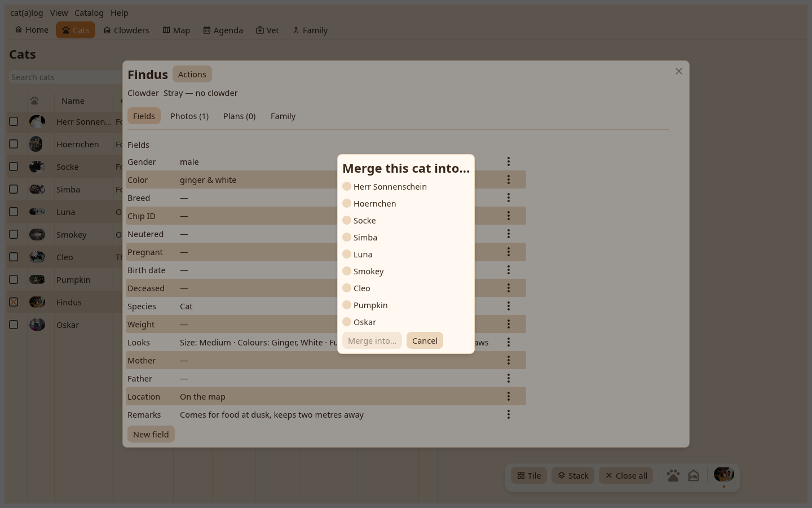
Task: Open the Catalog menu
Action: point(89,12)
